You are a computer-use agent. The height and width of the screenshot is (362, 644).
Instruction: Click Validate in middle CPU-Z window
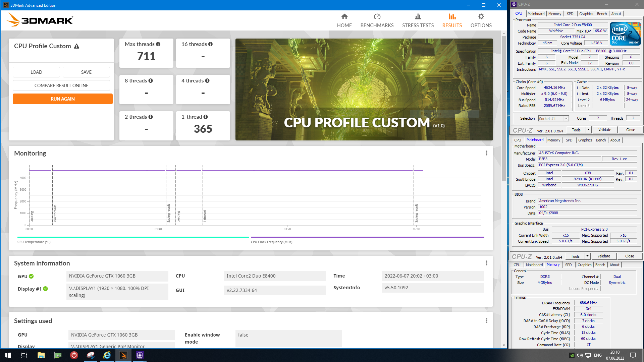604,256
